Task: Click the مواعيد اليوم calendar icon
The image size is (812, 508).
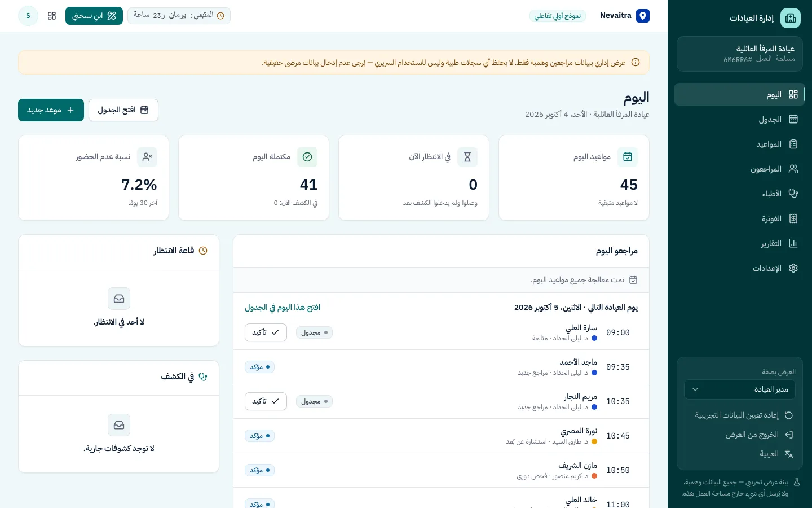Action: [x=628, y=157]
